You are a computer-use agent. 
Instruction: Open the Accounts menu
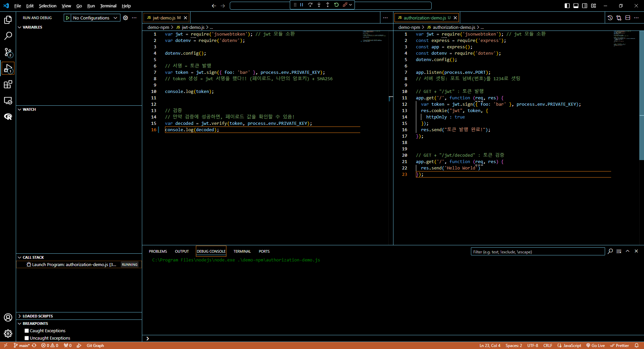click(8, 317)
